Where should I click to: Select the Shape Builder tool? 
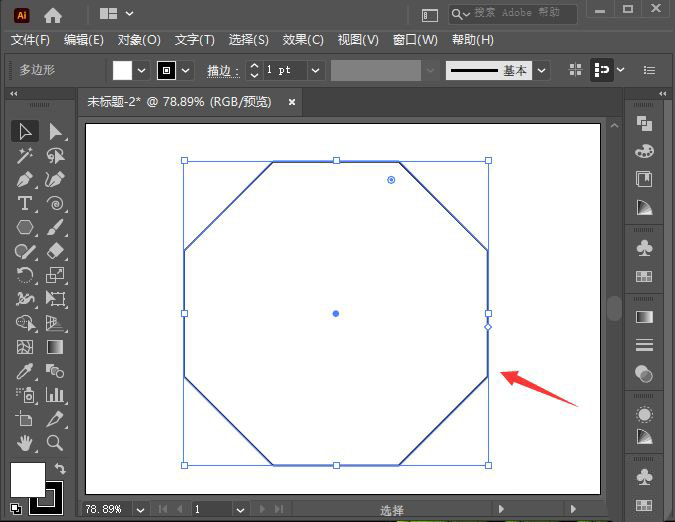[x=25, y=323]
